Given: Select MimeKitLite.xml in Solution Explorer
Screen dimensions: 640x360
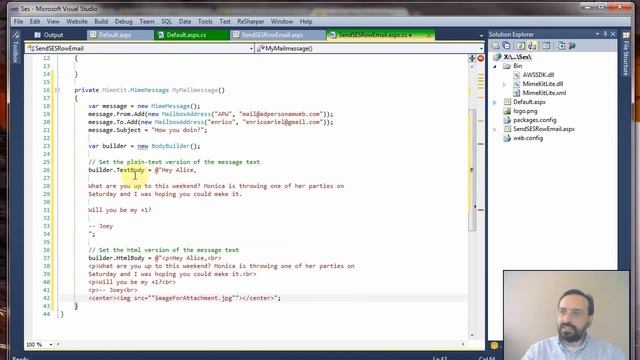Looking at the screenshot, I should point(544,93).
